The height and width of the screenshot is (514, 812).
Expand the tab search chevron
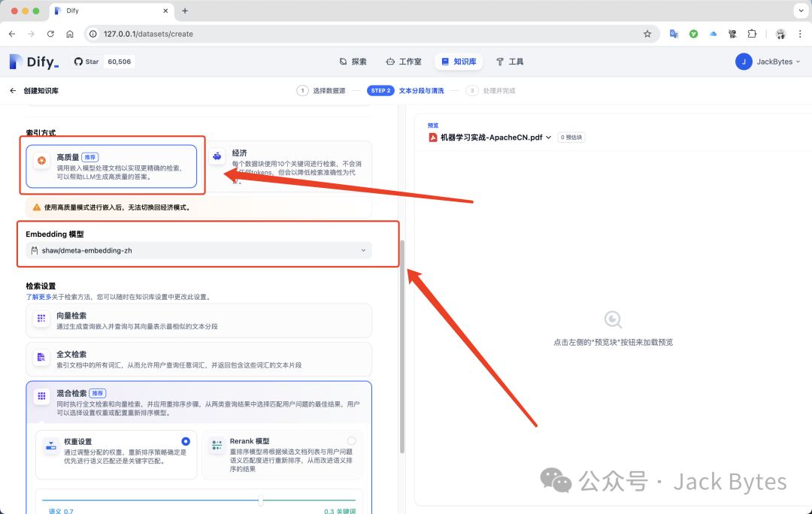pos(801,11)
